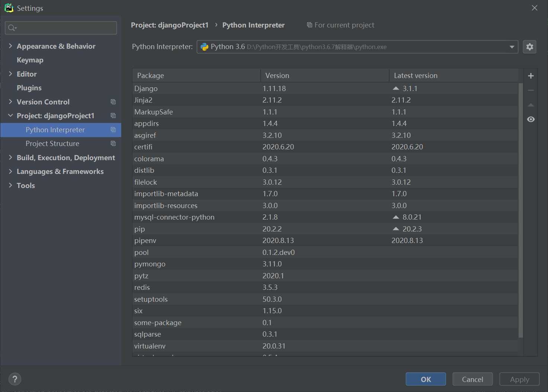Click project-level icon beside Project Structure
548x392 pixels.
coord(113,143)
